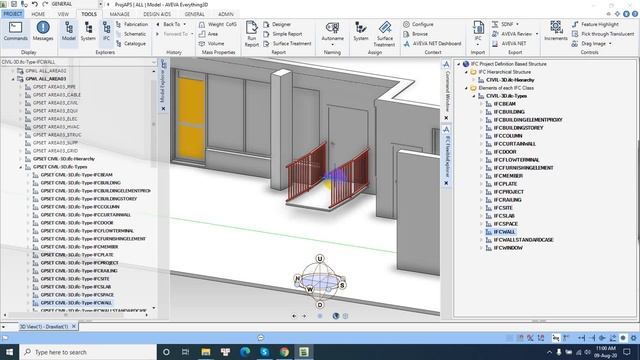The height and width of the screenshot is (360, 640).
Task: Open File Explorer from taskbar
Action: [x=206, y=352]
